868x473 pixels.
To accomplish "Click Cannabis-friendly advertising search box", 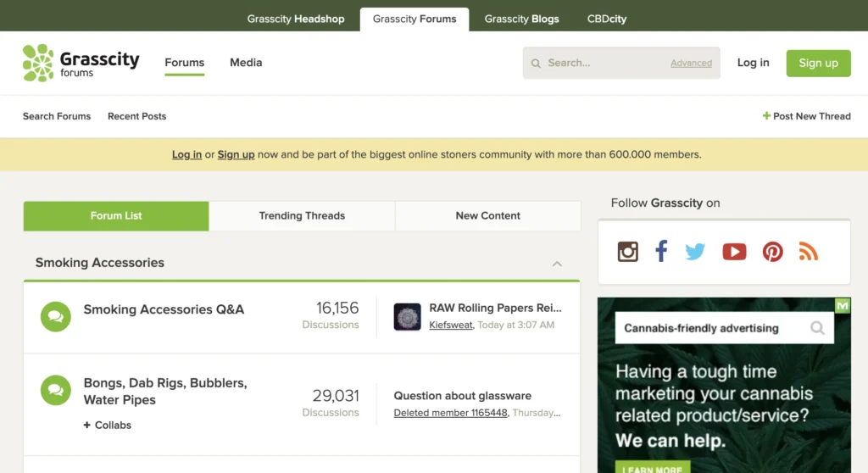I will pyautogui.click(x=724, y=328).
